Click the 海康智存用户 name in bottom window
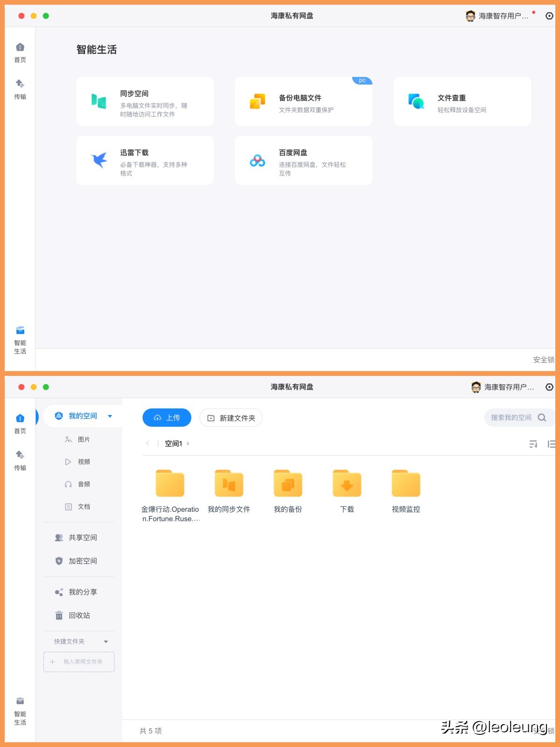560x747 pixels. [x=509, y=387]
